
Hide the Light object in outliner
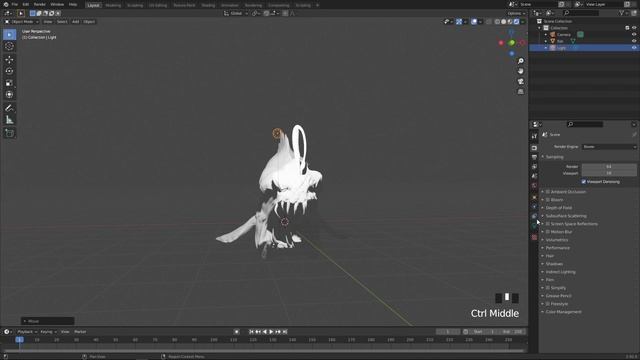[634, 48]
